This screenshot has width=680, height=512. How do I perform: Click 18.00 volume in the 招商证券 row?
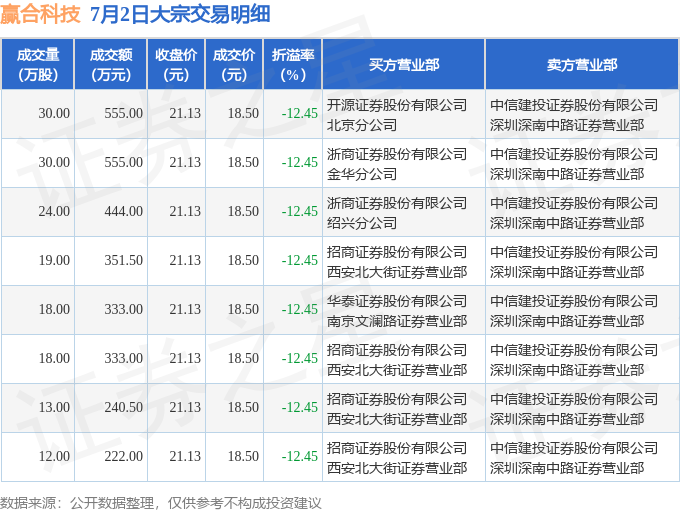click(54, 358)
